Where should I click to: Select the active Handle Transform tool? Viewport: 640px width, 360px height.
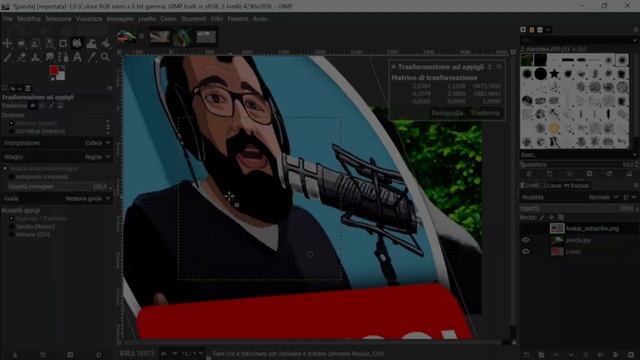click(x=77, y=43)
